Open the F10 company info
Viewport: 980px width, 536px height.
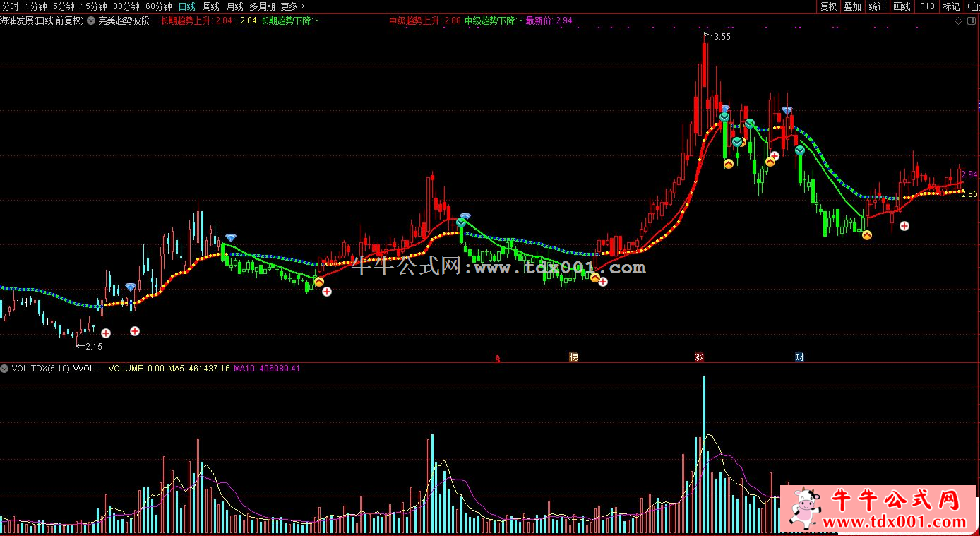927,6
